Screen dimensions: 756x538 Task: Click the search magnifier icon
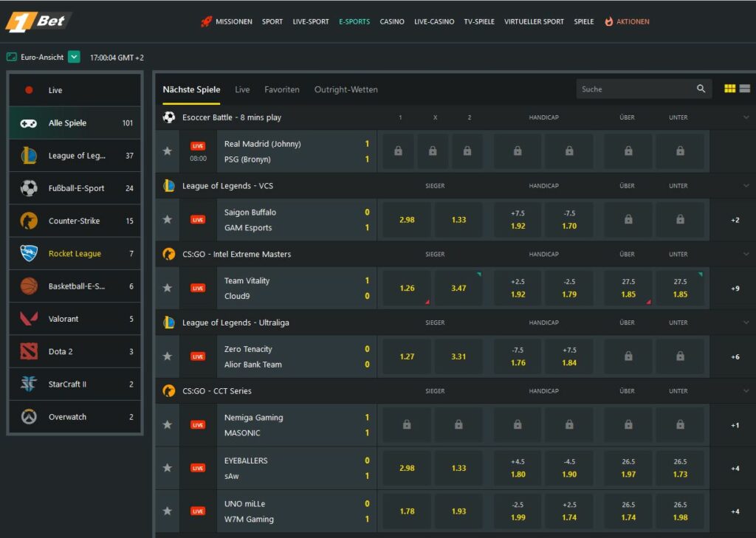(x=701, y=89)
